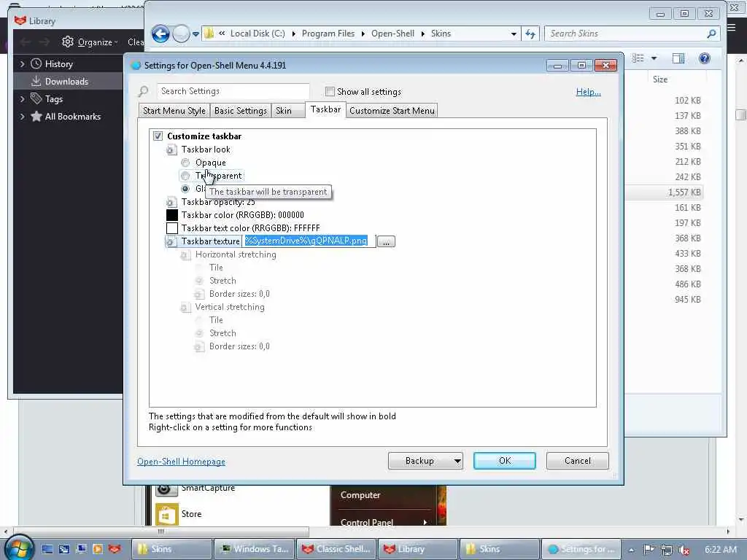The width and height of the screenshot is (747, 560).
Task: Click the Taskbar texture path field
Action: coord(309,241)
